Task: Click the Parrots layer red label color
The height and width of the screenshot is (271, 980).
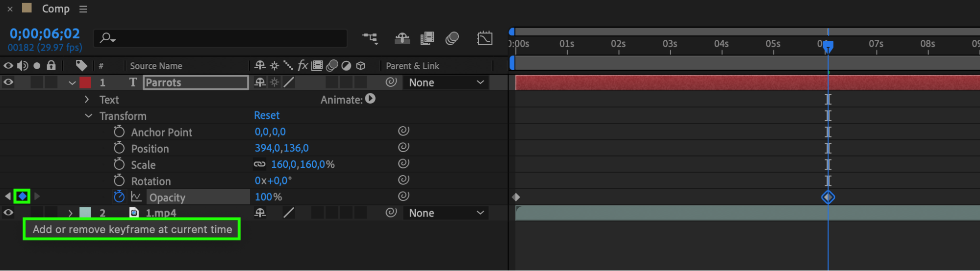Action: [x=85, y=82]
